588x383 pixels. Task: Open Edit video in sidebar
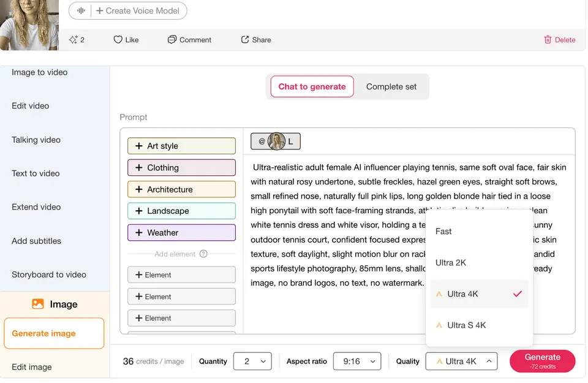tap(31, 106)
